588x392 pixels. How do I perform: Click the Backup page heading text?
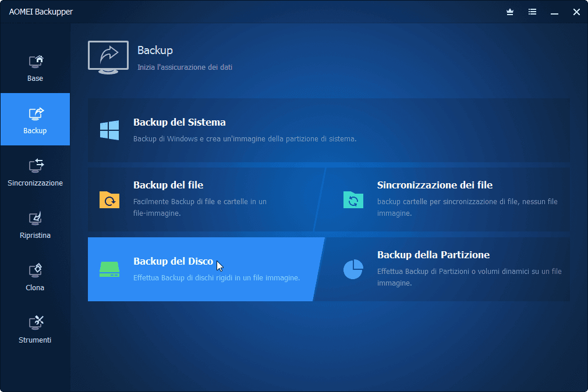tap(155, 50)
